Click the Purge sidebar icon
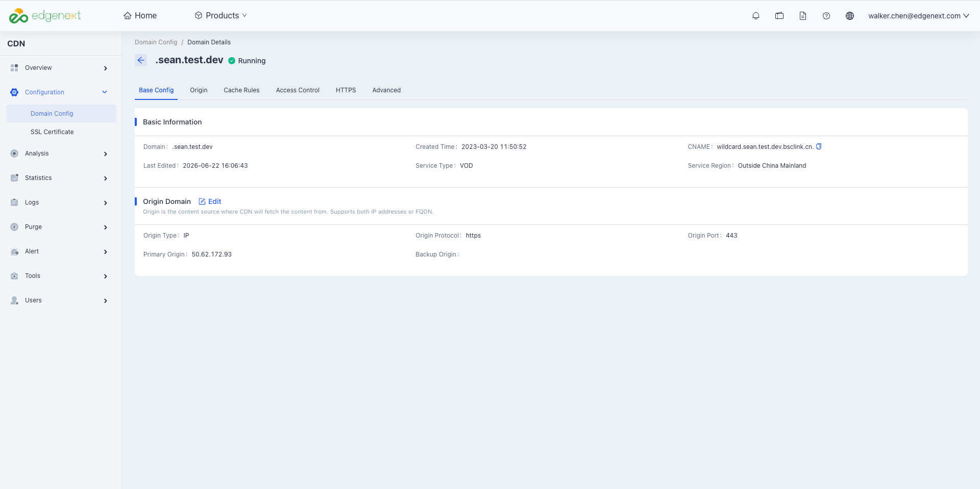Screen dimensions: 980x489 pos(14,227)
